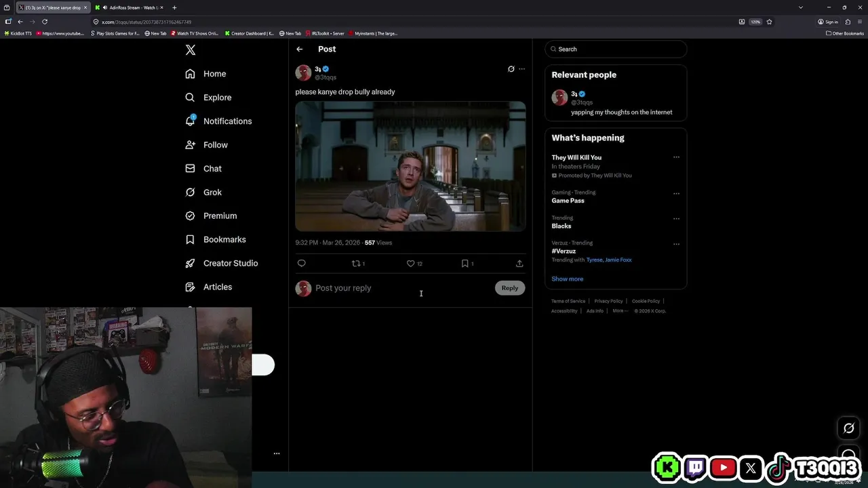The image size is (868, 488).
Task: Open the Grok icon on the post header
Action: 511,69
